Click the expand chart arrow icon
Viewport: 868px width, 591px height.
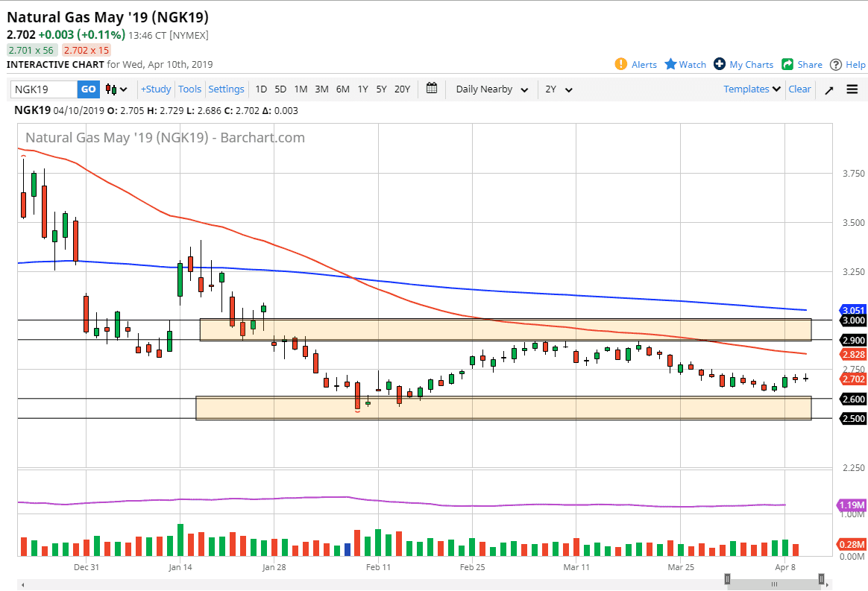tap(828, 90)
